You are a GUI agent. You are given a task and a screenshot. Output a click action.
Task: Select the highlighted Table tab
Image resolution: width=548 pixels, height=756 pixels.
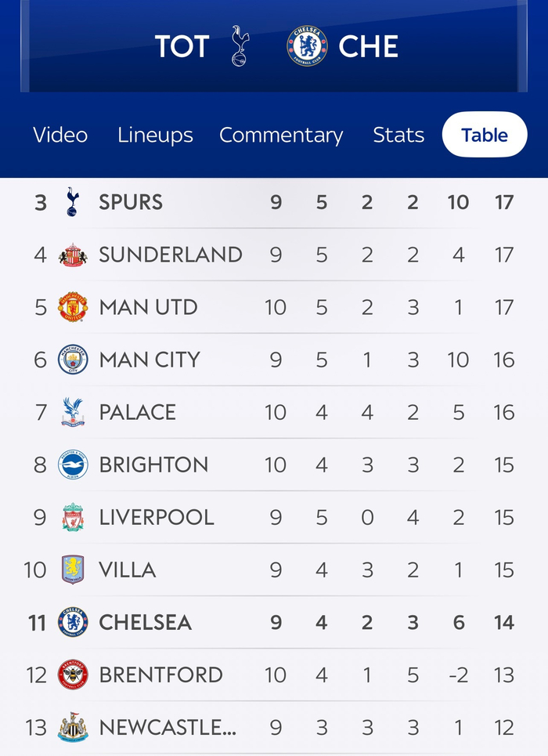point(485,135)
